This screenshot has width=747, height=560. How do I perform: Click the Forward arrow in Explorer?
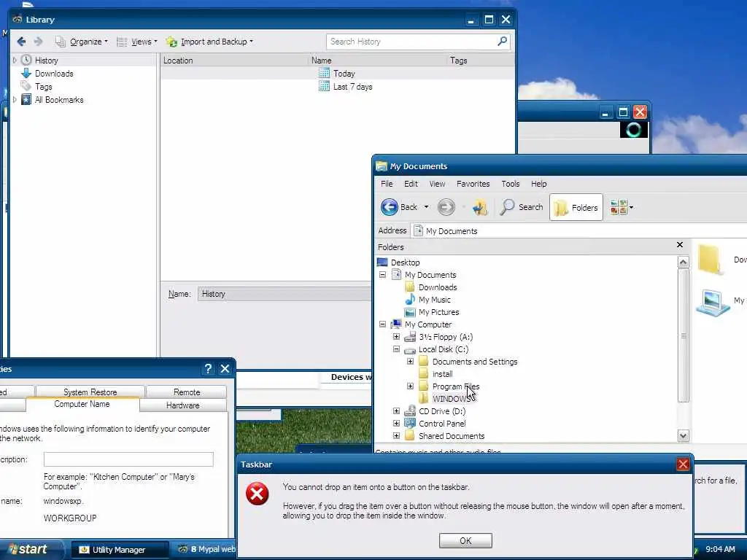point(446,207)
